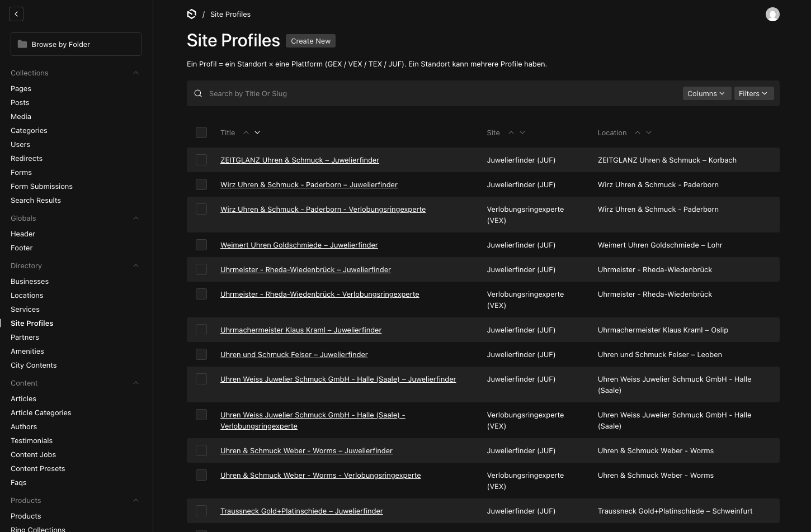Select the ZEITGLANZ Uhren & Schmuck row checkbox
Image resolution: width=811 pixels, height=532 pixels.
pyautogui.click(x=201, y=160)
